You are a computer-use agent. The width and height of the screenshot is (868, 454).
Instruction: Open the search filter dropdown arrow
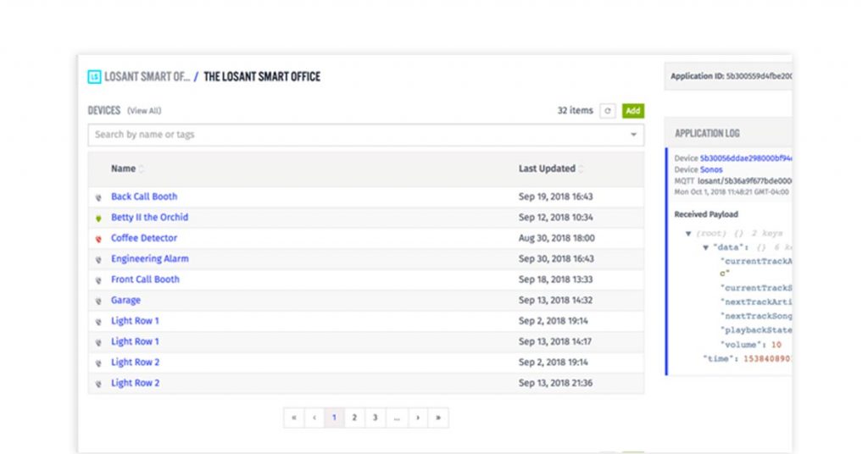[x=633, y=135]
